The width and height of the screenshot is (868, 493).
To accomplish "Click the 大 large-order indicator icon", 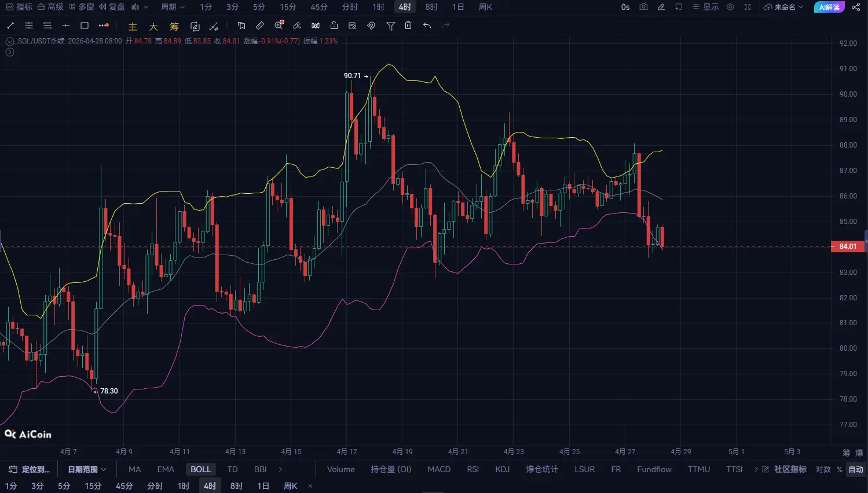I will tap(153, 27).
